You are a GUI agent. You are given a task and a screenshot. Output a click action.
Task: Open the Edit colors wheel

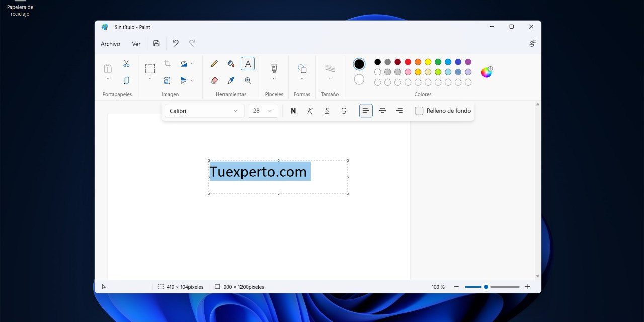coord(487,72)
